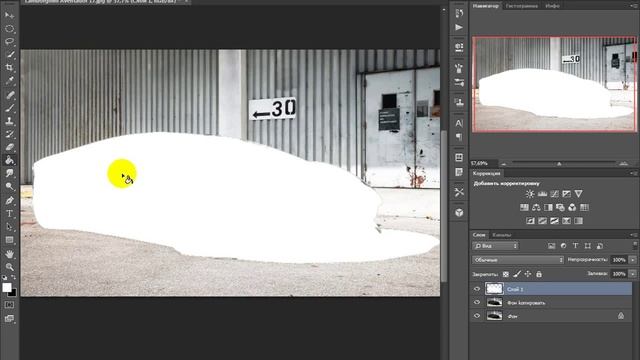Screen dimensions: 640x360
Task: Add a Brightness/Contrast adjustment
Action: 530,194
